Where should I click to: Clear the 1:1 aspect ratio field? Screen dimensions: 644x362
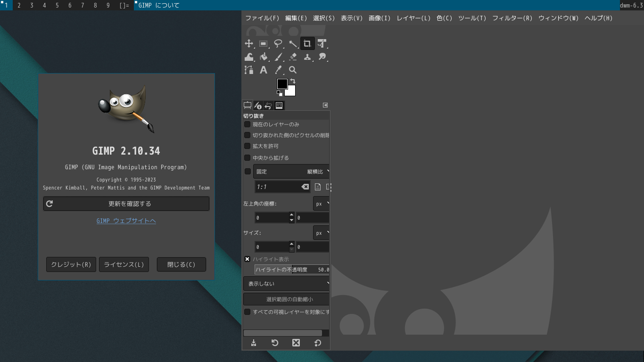pyautogui.click(x=305, y=187)
